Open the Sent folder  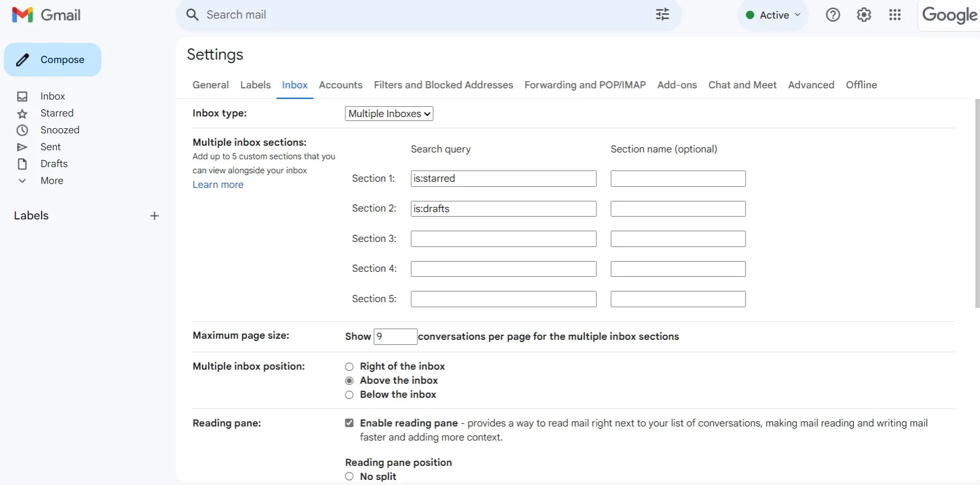(x=50, y=147)
